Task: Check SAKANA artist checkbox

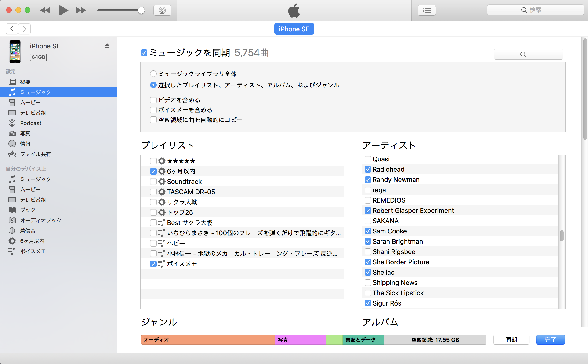Action: [x=368, y=221]
